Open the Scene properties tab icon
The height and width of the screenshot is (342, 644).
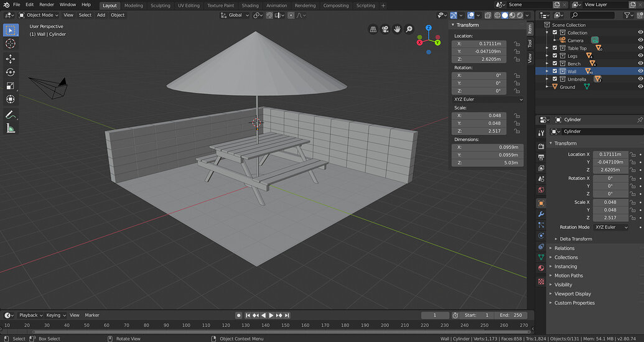tap(541, 179)
